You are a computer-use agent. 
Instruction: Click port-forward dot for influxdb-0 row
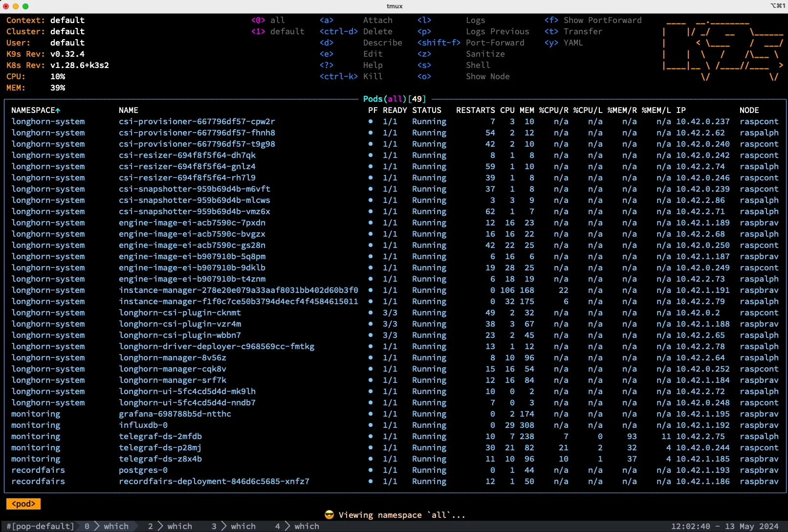(x=371, y=425)
